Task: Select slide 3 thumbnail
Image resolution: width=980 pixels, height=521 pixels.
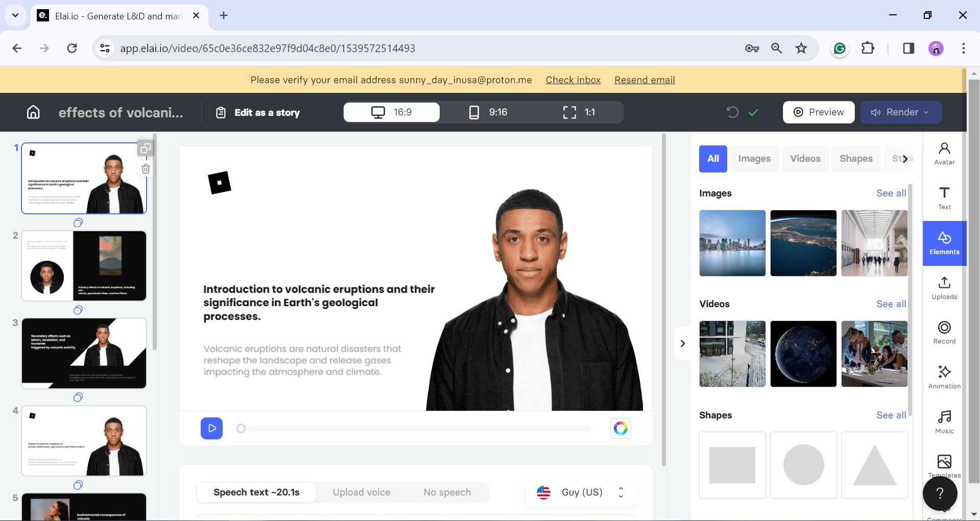Action: pyautogui.click(x=84, y=353)
